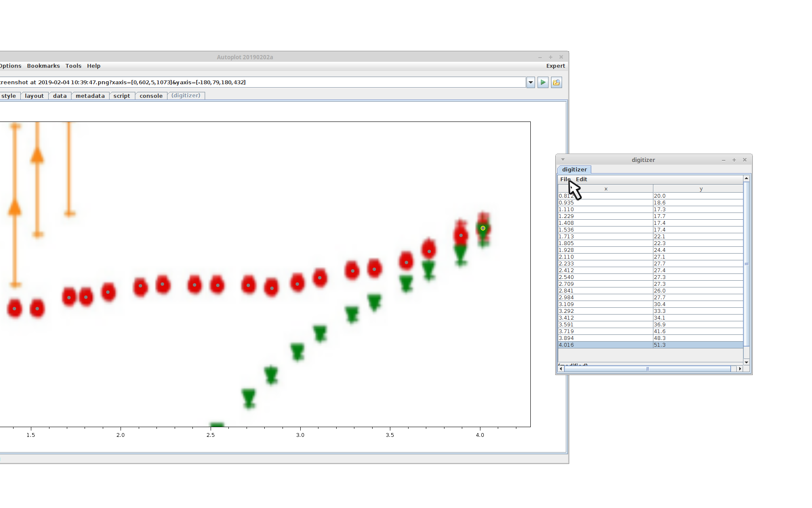
Task: Select the metadata tab
Action: [x=90, y=96]
